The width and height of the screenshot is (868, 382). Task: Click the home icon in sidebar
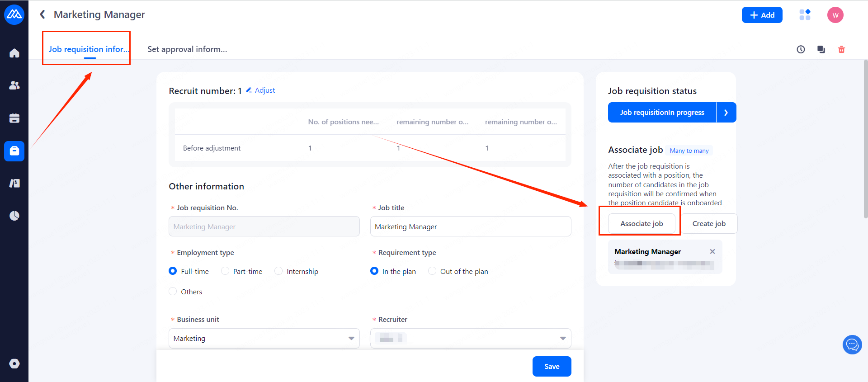click(x=14, y=53)
